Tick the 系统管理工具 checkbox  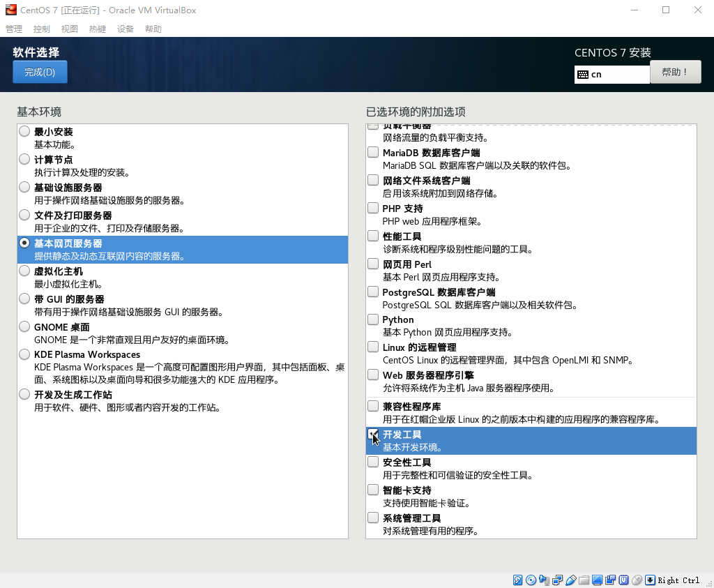[x=373, y=518]
